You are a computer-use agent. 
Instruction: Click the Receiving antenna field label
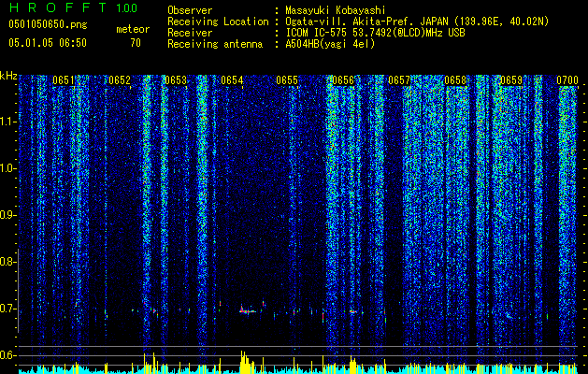tap(215, 44)
